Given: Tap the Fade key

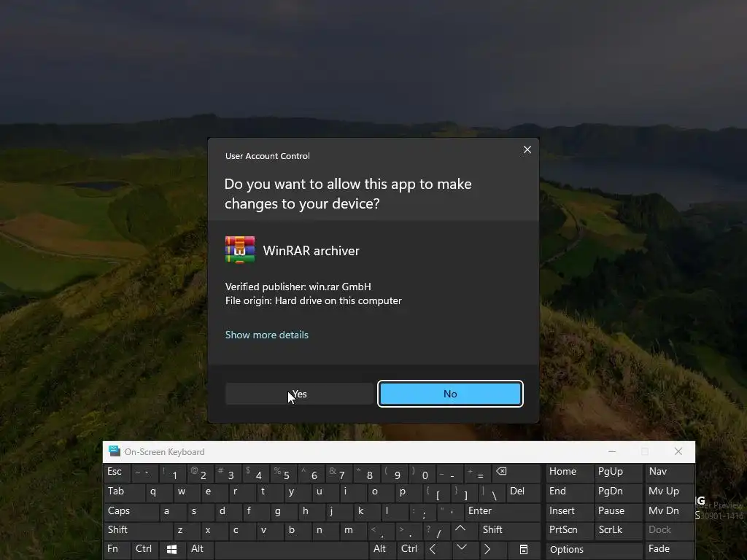Looking at the screenshot, I should pos(670,550).
